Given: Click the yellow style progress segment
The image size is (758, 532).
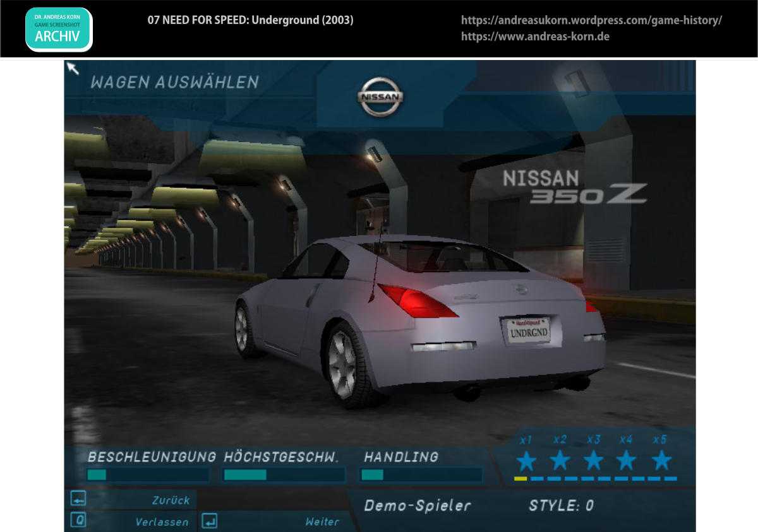Looking at the screenshot, I should (x=520, y=479).
